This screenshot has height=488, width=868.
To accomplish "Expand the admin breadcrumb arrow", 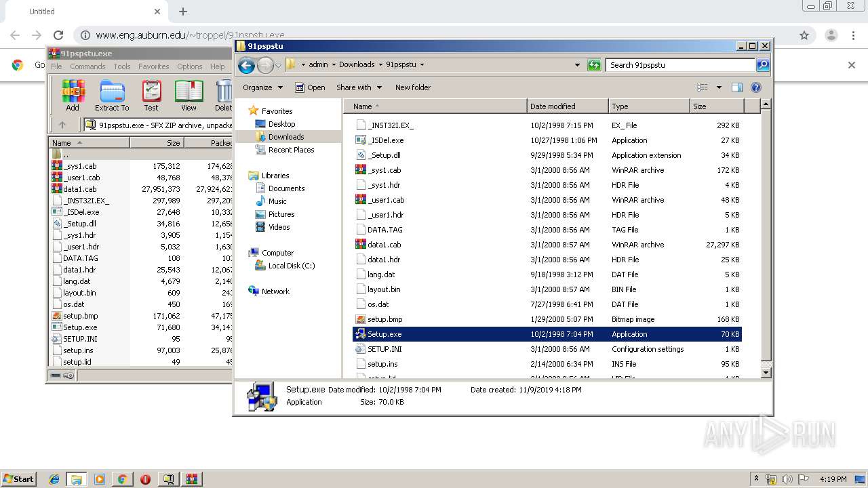I will coord(334,65).
